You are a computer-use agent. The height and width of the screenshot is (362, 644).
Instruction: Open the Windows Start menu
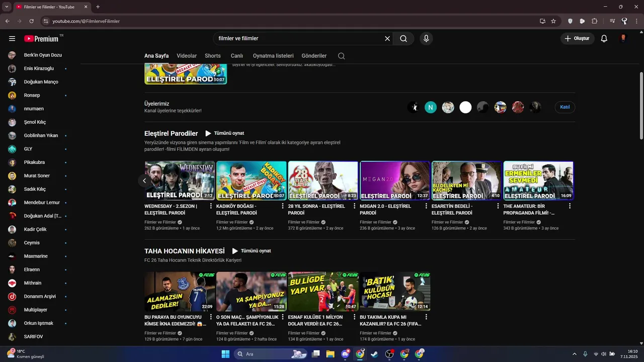coord(225,354)
